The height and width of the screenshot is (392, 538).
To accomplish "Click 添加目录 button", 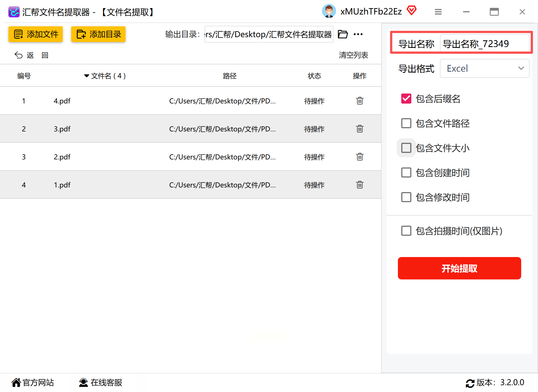I will [x=98, y=34].
